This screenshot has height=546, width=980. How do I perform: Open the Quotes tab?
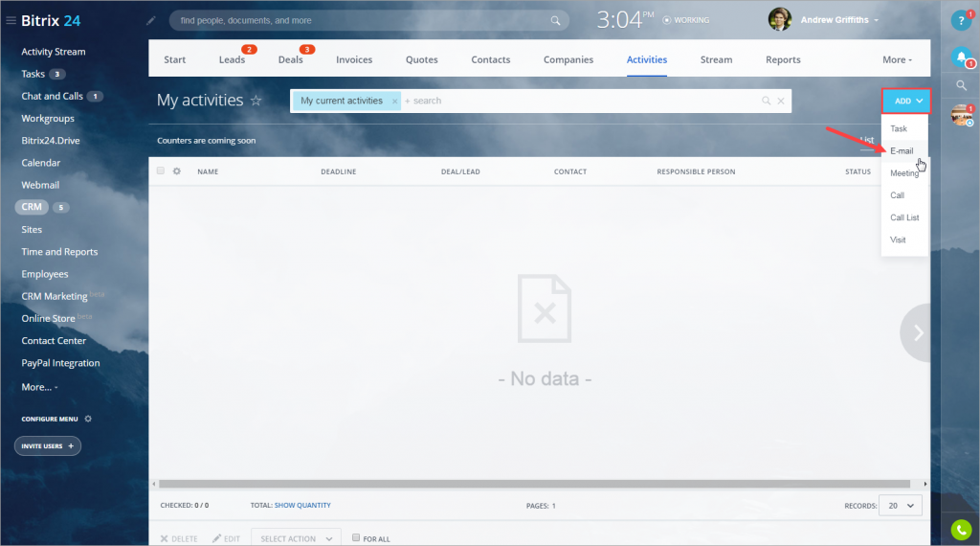tap(422, 60)
